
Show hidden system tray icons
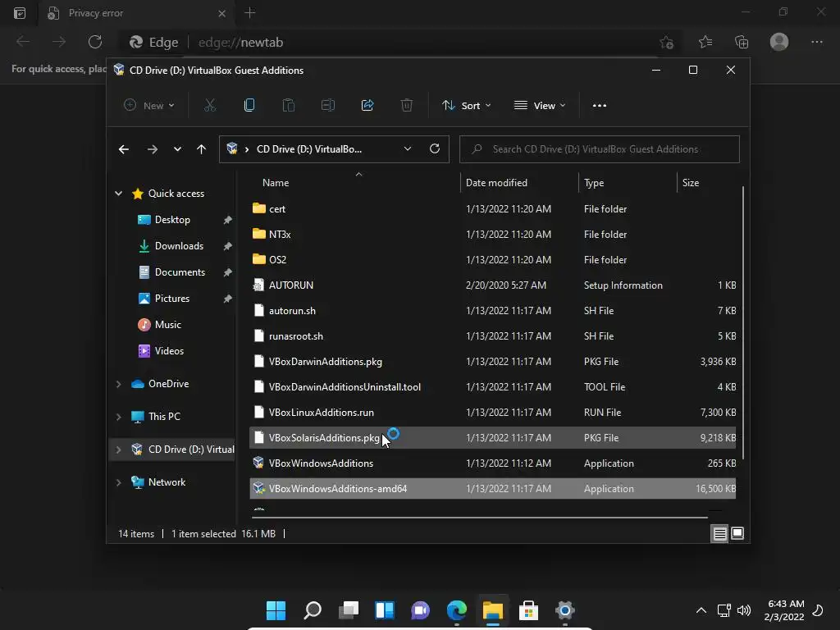(x=701, y=610)
